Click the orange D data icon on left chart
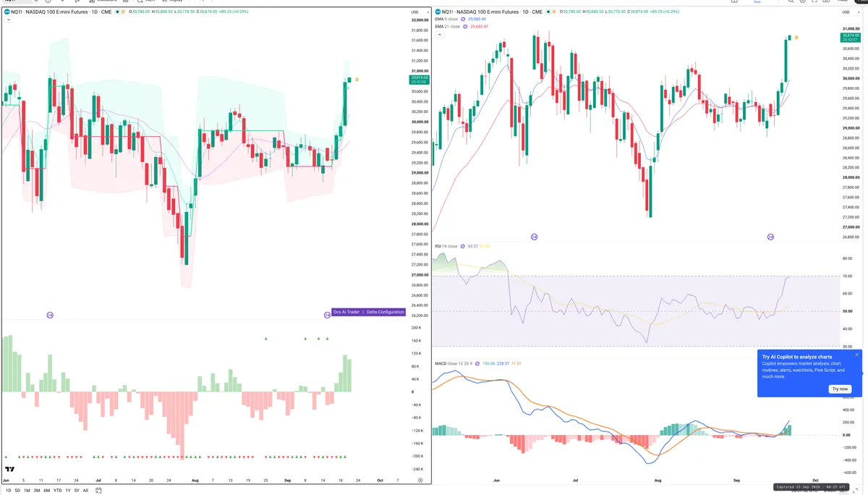The height and width of the screenshot is (495, 868). pyautogui.click(x=123, y=12)
